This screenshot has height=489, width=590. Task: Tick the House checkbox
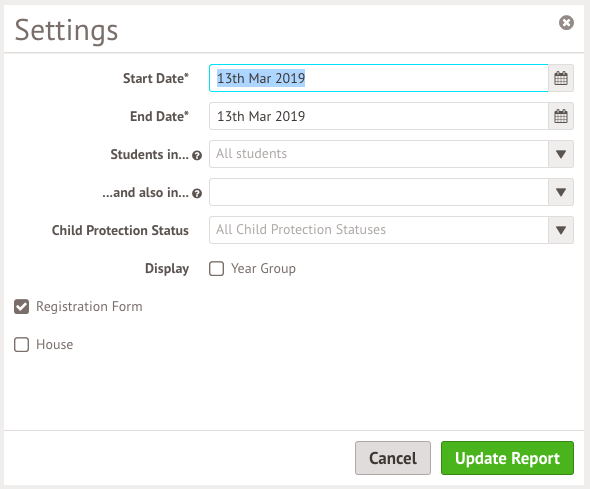coord(21,345)
